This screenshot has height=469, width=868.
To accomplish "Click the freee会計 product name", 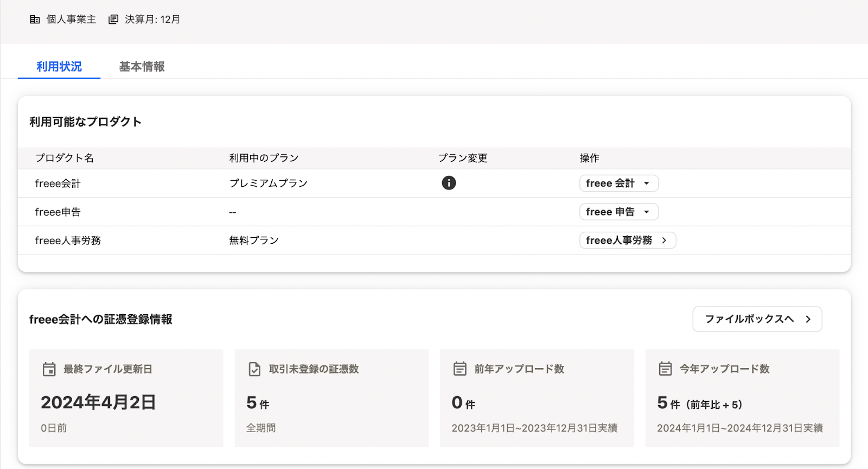I will pyautogui.click(x=58, y=183).
